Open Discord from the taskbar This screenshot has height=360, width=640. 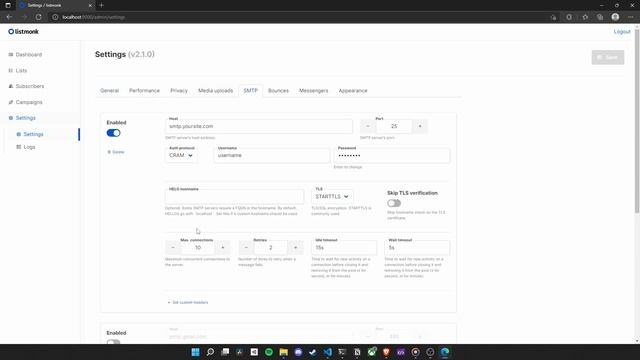[x=298, y=352]
